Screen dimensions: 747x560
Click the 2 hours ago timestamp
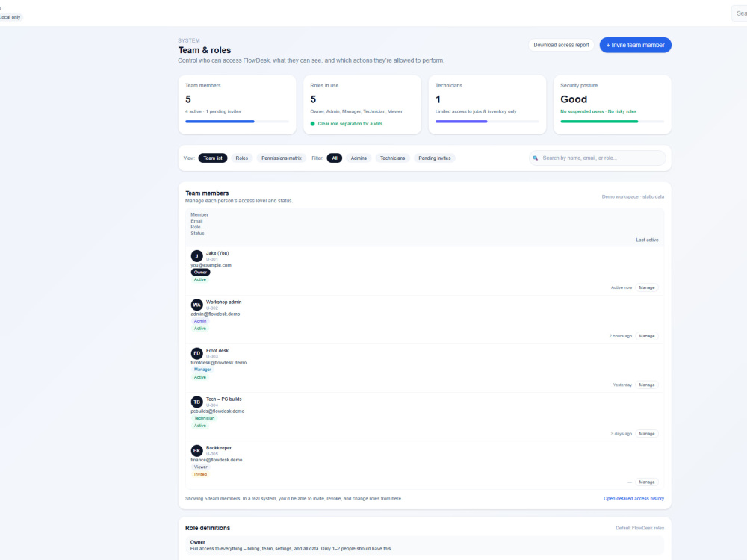pyautogui.click(x=620, y=336)
